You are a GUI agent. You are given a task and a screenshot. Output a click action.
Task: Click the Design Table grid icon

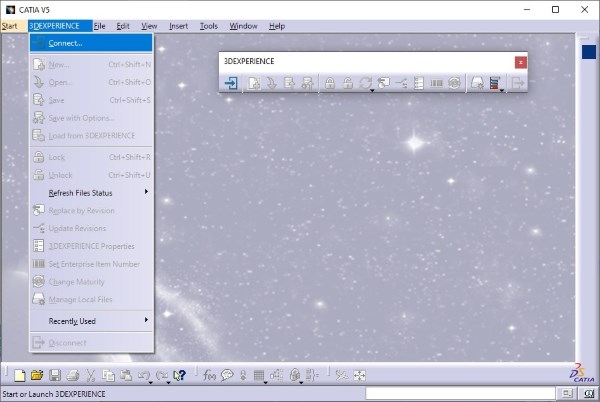point(259,375)
